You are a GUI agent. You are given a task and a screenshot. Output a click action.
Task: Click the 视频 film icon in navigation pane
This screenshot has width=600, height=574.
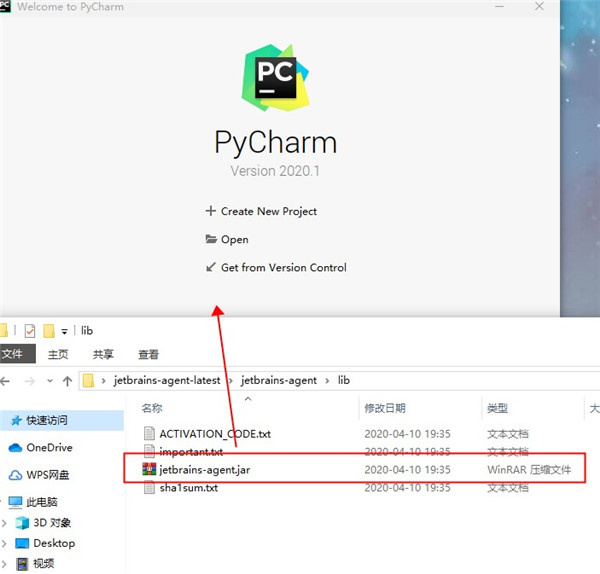[x=23, y=564]
